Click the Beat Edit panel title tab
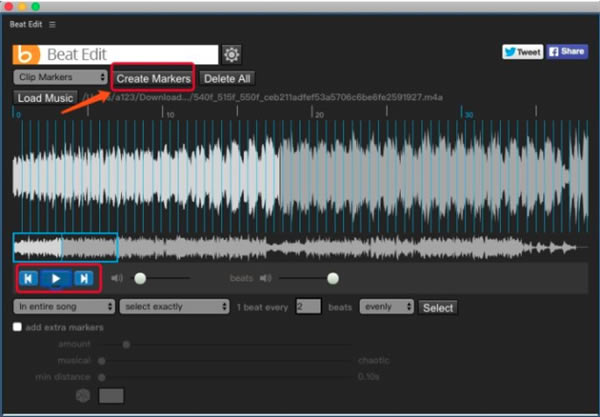Screen dimensions: 600x417 pos(26,24)
